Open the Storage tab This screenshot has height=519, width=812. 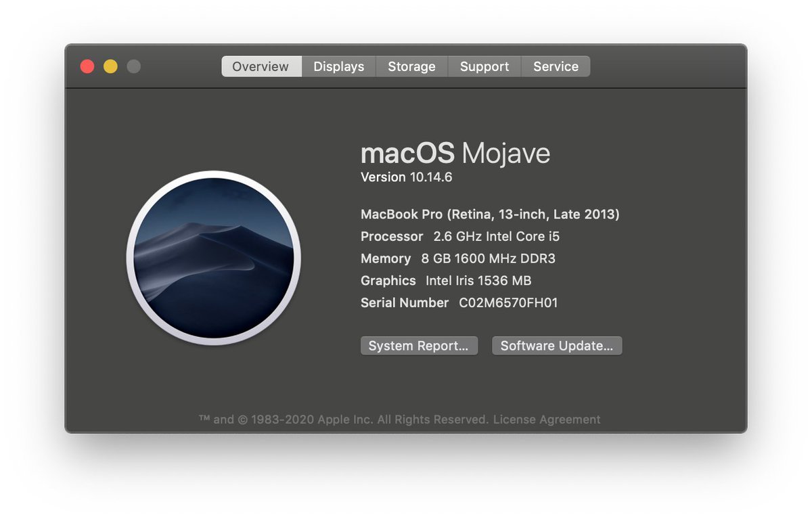(411, 66)
